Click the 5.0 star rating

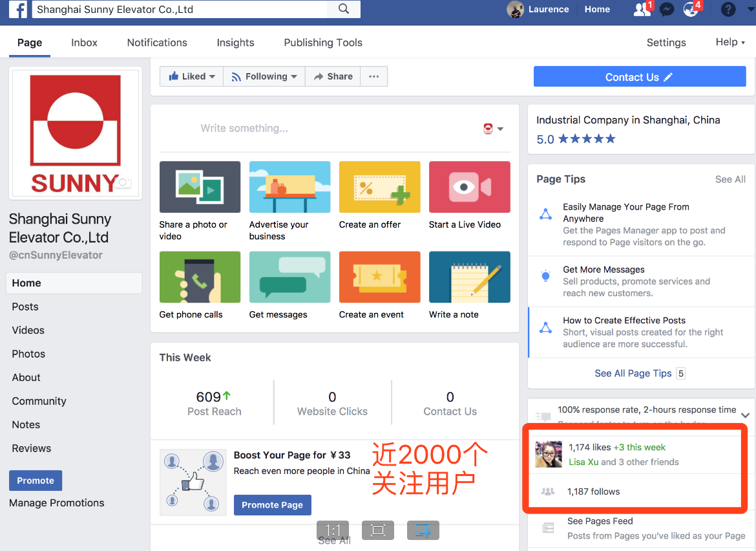pyautogui.click(x=576, y=140)
